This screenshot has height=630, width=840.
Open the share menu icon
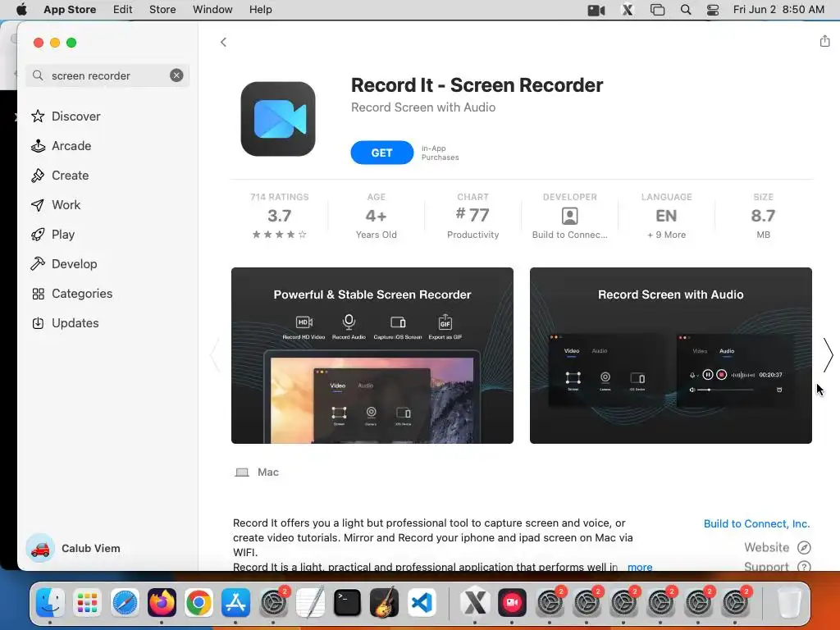pos(824,41)
